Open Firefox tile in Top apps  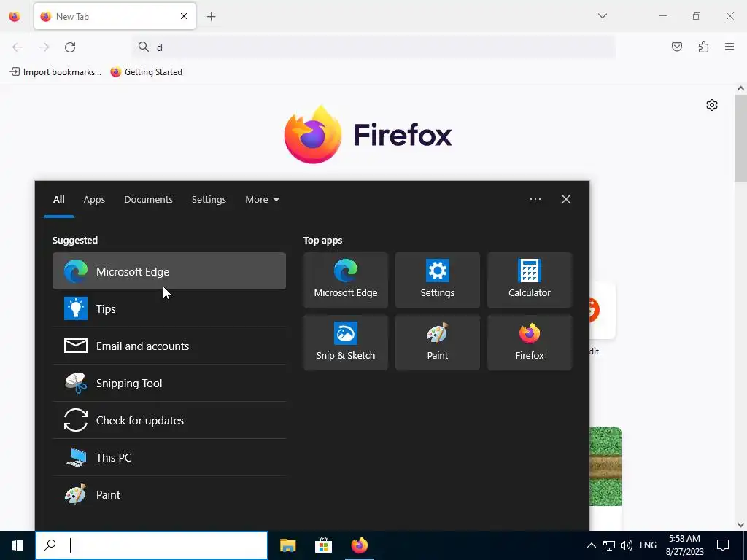coord(530,343)
